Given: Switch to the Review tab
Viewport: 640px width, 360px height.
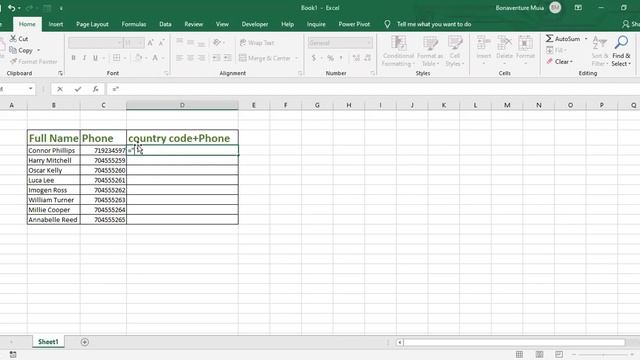Looking at the screenshot, I should [193, 24].
